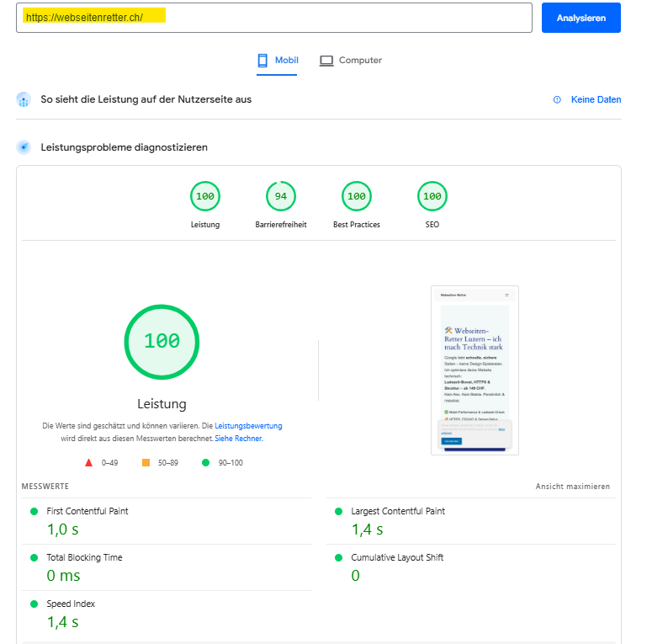The image size is (652, 644).
Task: Click the 1,0 s value for First Contentful Paint
Action: (x=63, y=530)
